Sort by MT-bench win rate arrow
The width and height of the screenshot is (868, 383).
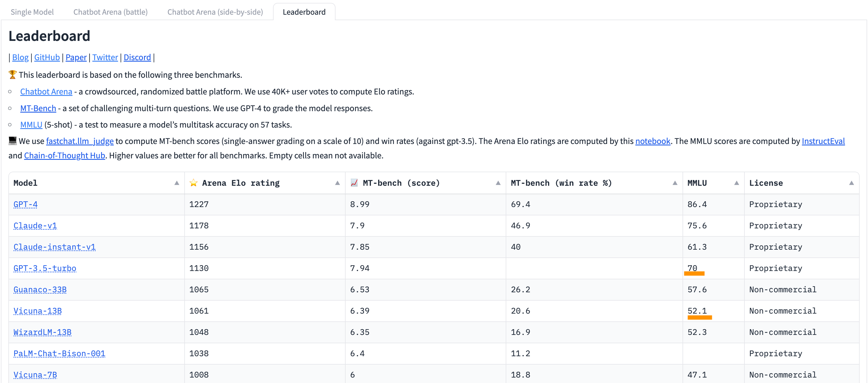tap(675, 183)
